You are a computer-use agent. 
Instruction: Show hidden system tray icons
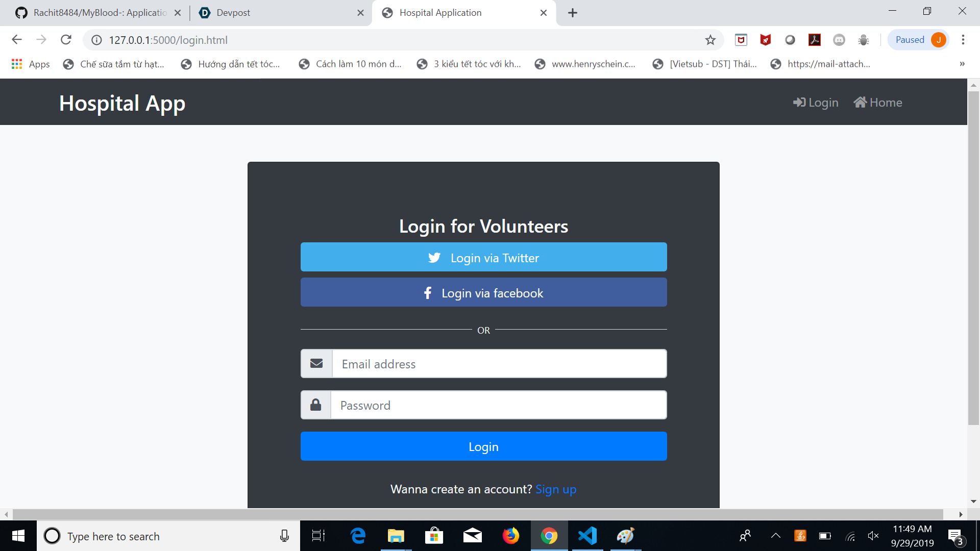tap(775, 536)
